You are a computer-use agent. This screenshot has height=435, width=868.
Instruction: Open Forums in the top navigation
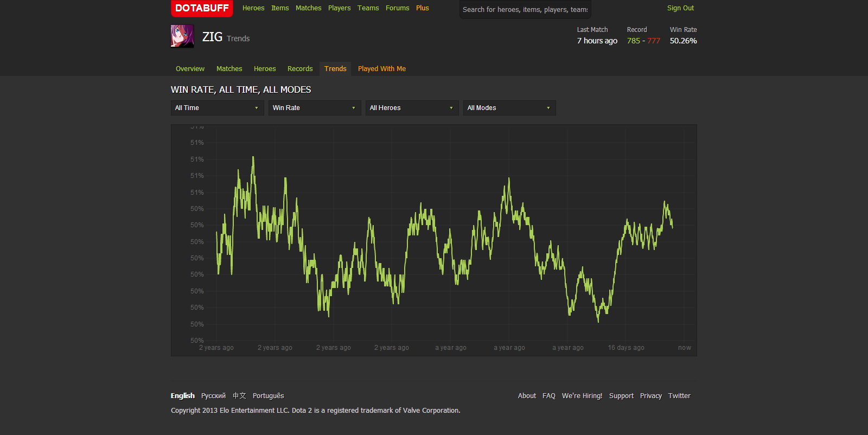[x=398, y=8]
